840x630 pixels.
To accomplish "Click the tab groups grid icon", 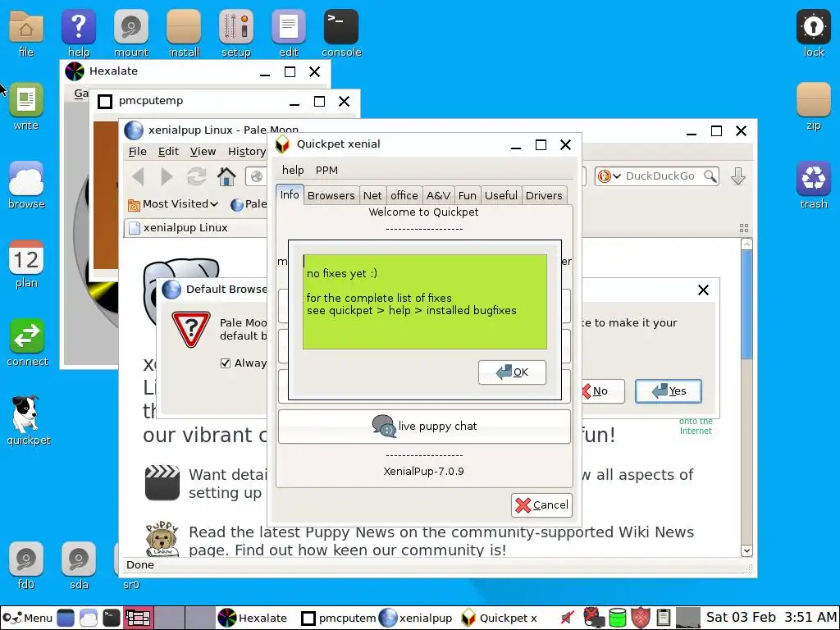I will (743, 228).
